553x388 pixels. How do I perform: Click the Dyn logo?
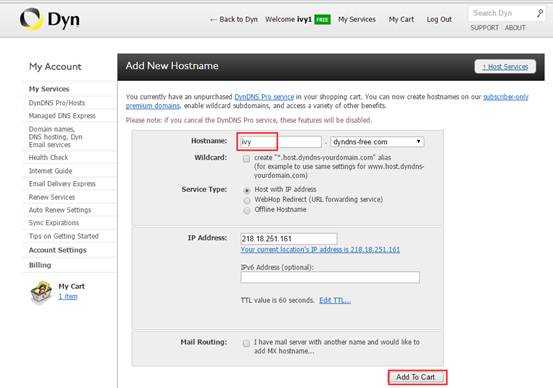click(49, 19)
